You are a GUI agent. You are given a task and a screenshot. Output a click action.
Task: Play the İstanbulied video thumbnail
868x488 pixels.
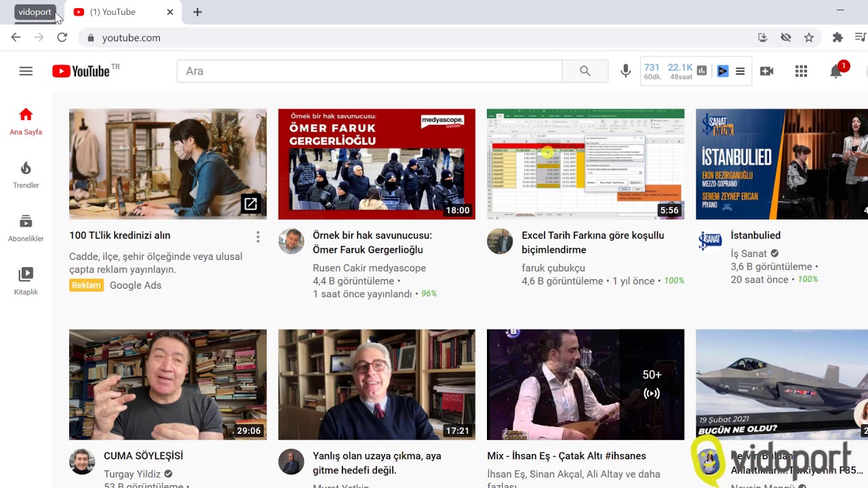(782, 164)
